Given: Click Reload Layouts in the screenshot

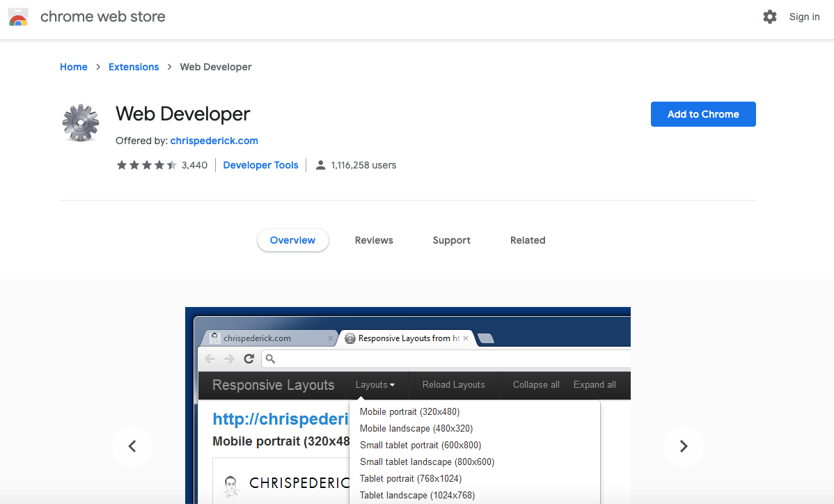Looking at the screenshot, I should pos(454,385).
